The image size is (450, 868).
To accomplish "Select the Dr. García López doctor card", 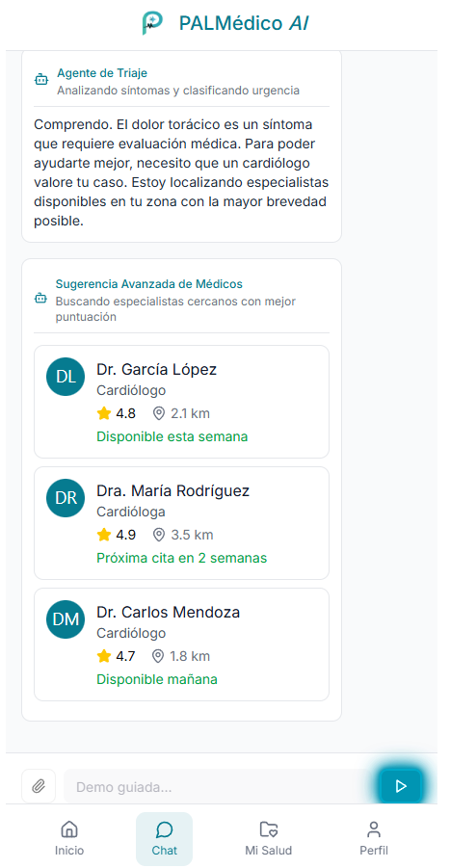I will [181, 402].
